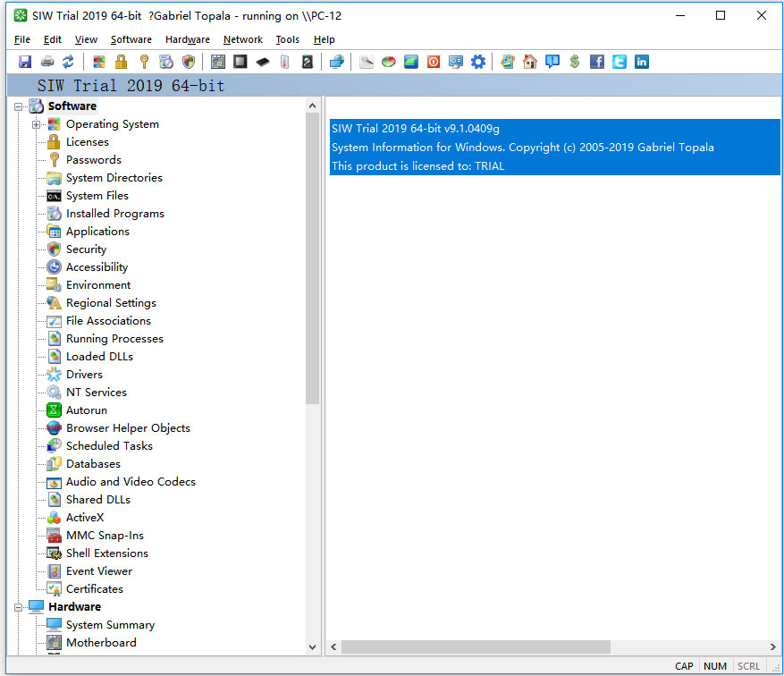Image resolution: width=784 pixels, height=676 pixels.
Task: Select Event Viewer in the tree
Action: 98,571
